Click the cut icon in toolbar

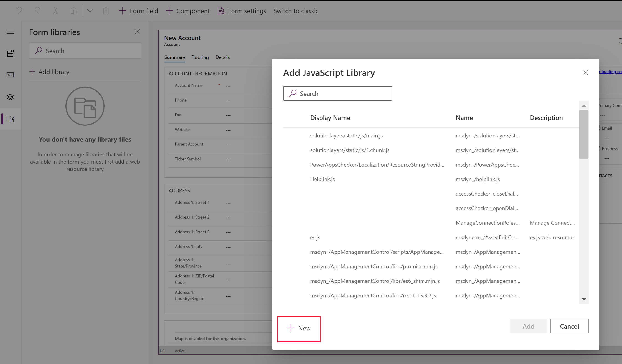[x=55, y=10]
